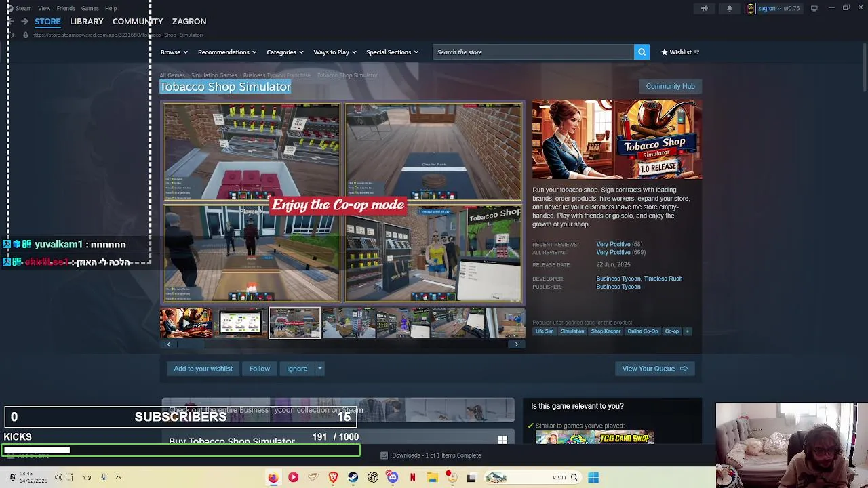Click the page vertical scrollbar thumb

pyautogui.click(x=864, y=67)
